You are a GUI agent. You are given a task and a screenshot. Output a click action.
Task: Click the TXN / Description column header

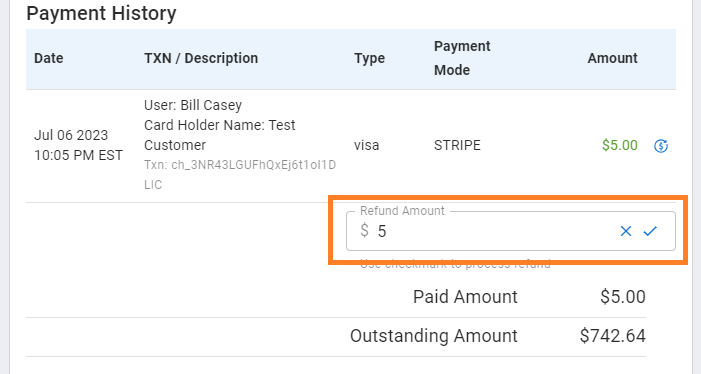coord(201,58)
